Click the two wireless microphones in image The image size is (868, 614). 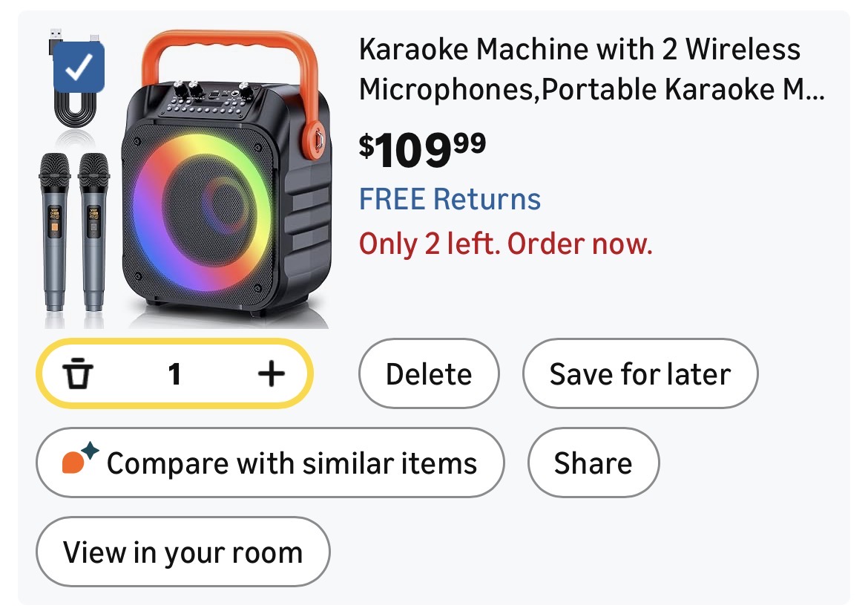tap(73, 230)
